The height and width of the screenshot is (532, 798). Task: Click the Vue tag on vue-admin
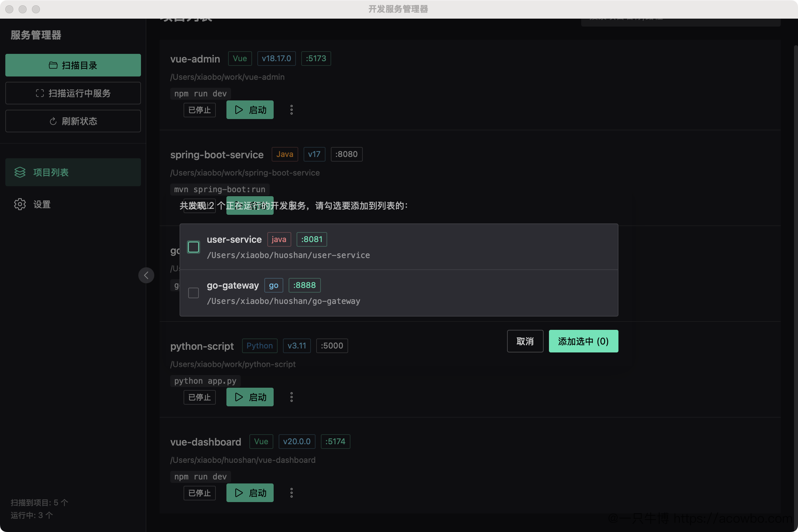coord(240,59)
